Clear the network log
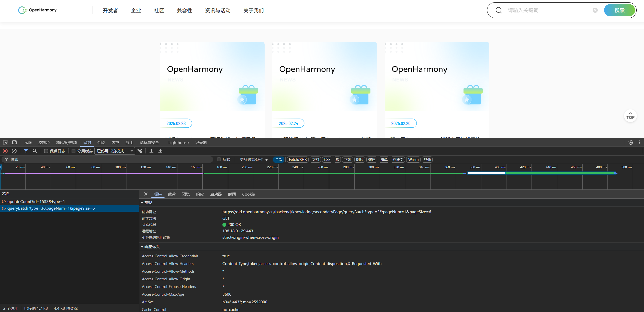This screenshot has height=312, width=644. [14, 151]
